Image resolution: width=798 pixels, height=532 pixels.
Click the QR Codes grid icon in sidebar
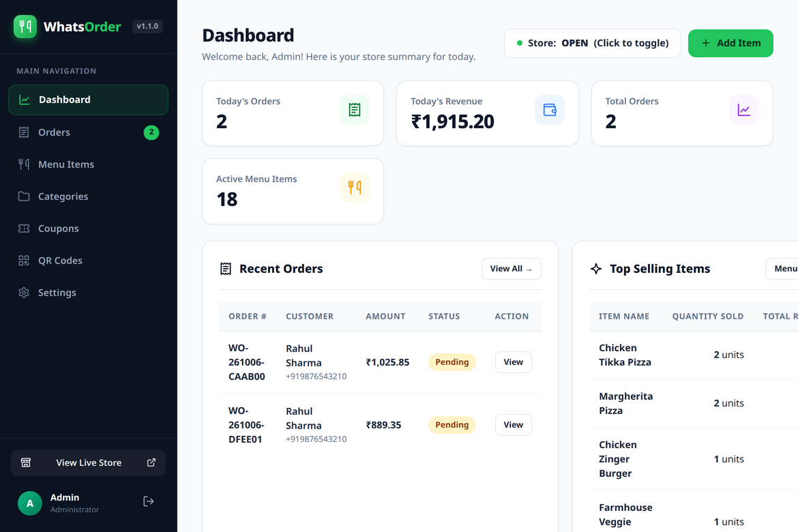(x=24, y=260)
